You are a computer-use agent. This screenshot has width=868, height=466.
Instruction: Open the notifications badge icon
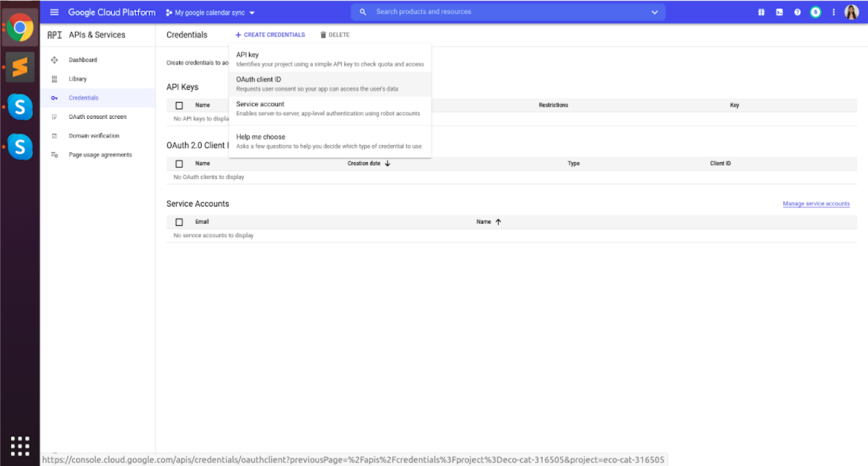(815, 12)
